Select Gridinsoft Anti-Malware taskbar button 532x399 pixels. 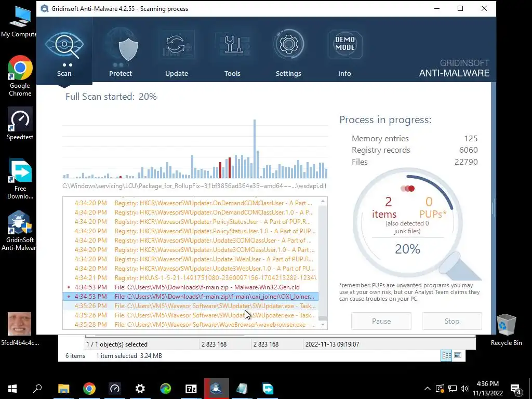click(217, 389)
